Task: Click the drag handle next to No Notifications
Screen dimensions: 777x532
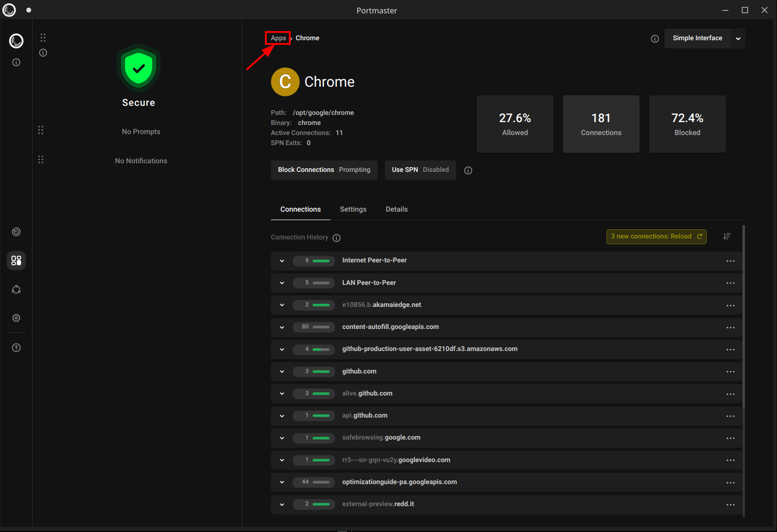Action: pos(41,159)
